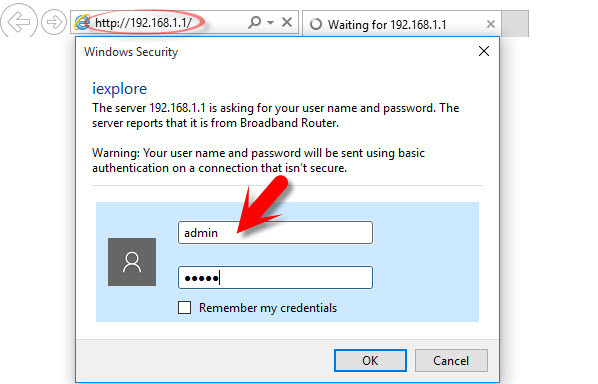Image resolution: width=598 pixels, height=384 pixels.
Task: Click the 'iexplore' heading text
Action: click(x=119, y=89)
